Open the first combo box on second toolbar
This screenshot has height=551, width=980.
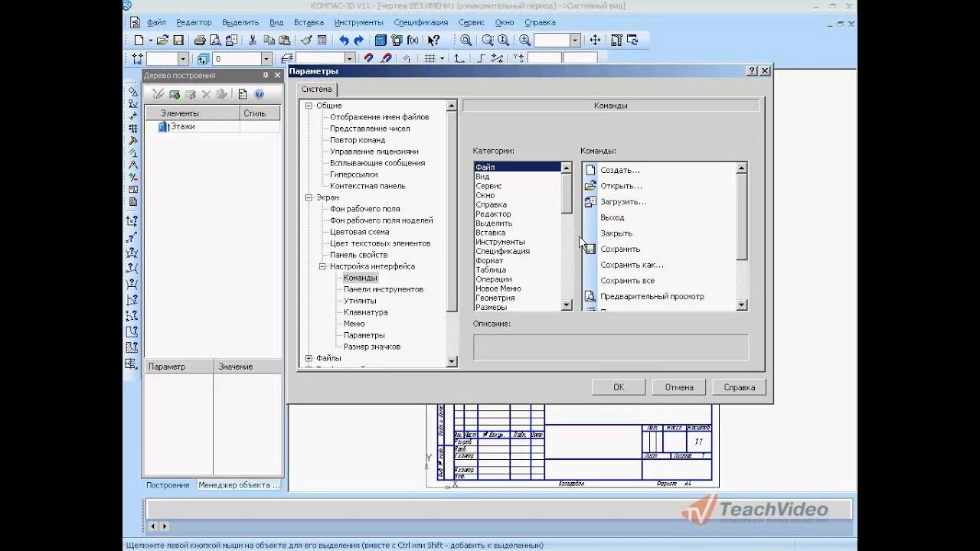click(167, 58)
